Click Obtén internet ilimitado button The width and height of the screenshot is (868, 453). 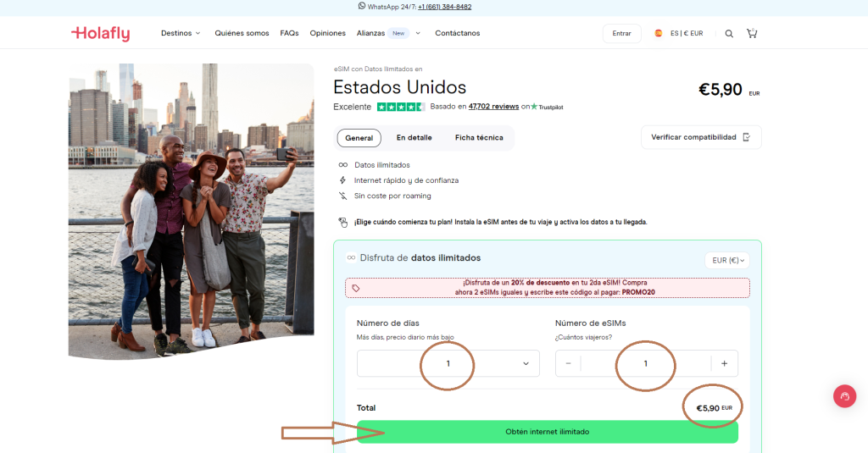[547, 432]
